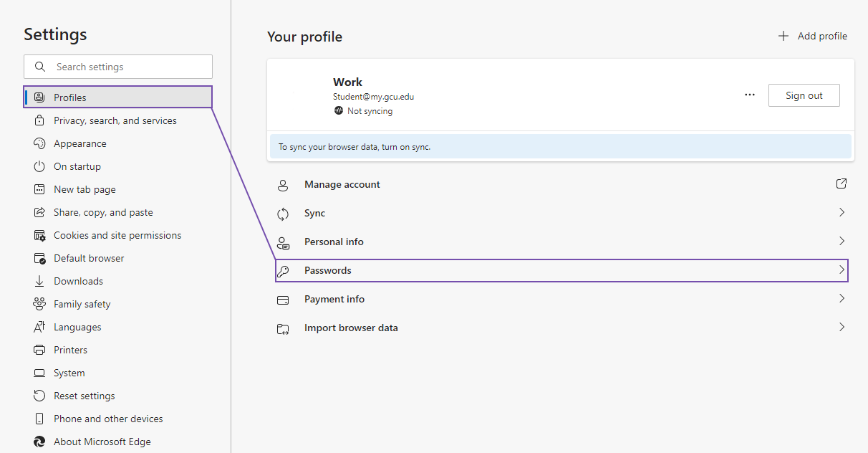
Task: Click the Student@my.gcu.edu email text
Action: click(373, 97)
